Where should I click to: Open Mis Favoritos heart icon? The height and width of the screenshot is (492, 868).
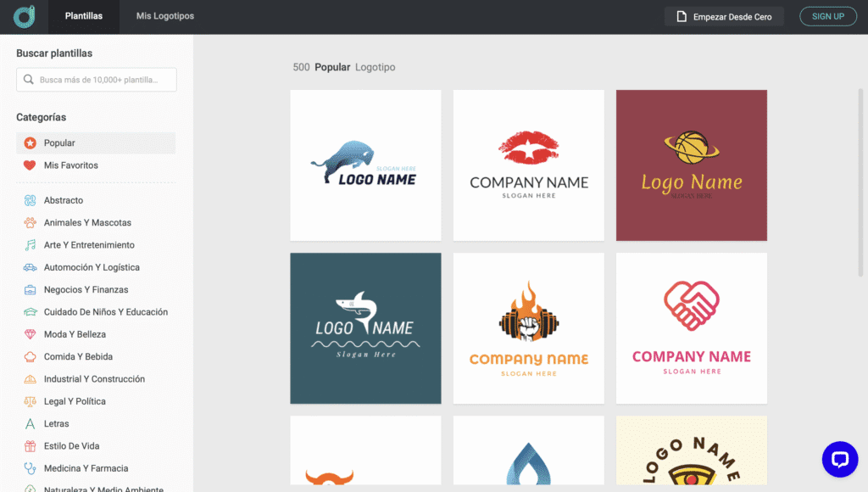click(x=30, y=165)
